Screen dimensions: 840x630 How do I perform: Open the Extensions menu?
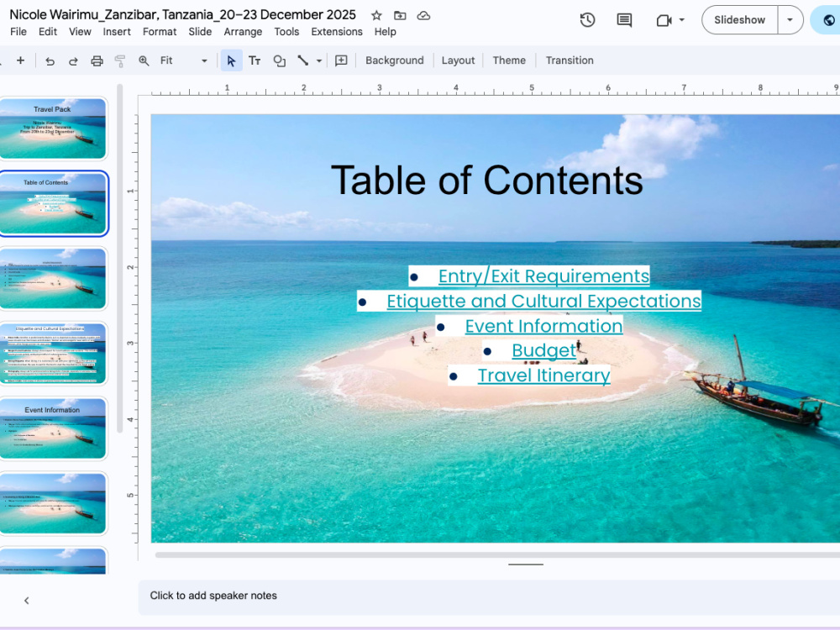coord(337,32)
